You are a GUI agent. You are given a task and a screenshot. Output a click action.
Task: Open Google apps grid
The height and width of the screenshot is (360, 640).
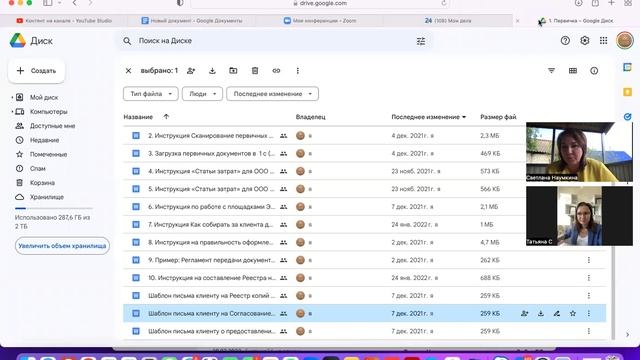coord(603,40)
